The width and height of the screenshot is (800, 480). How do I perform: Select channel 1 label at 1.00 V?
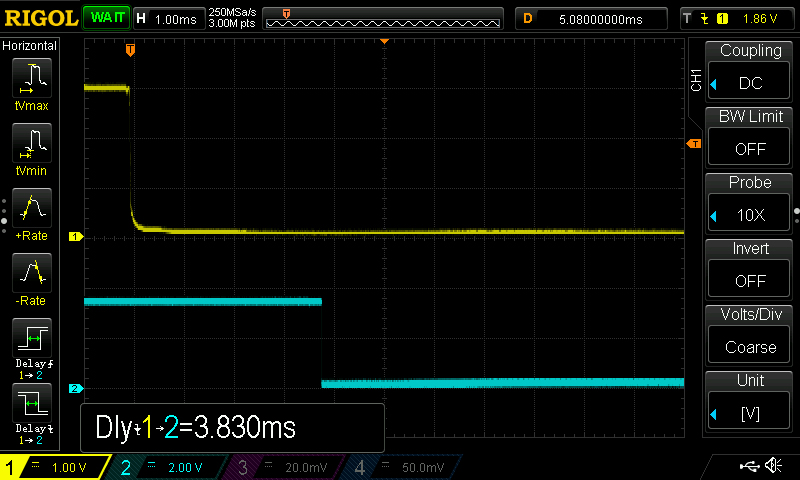(55, 467)
